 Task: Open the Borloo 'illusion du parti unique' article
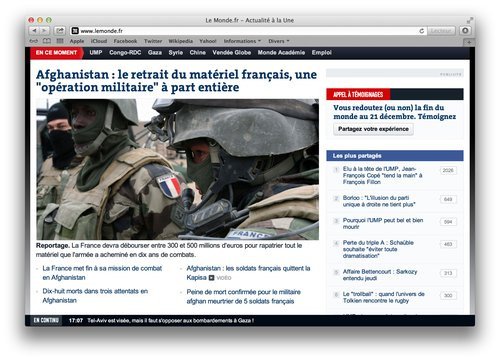379,201
